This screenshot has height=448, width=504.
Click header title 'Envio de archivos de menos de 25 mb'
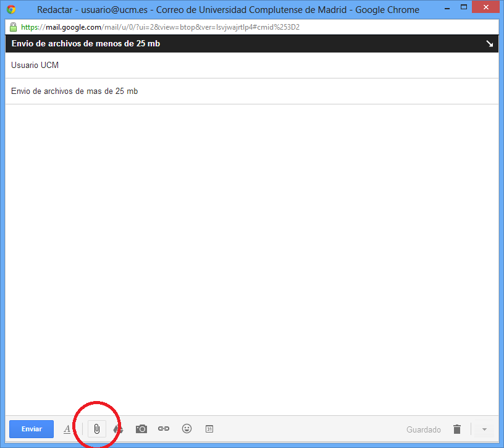[86, 43]
